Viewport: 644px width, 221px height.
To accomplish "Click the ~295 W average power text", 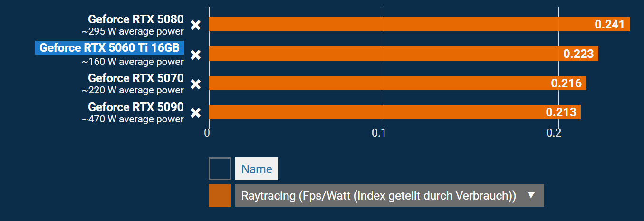I will pyautogui.click(x=133, y=32).
